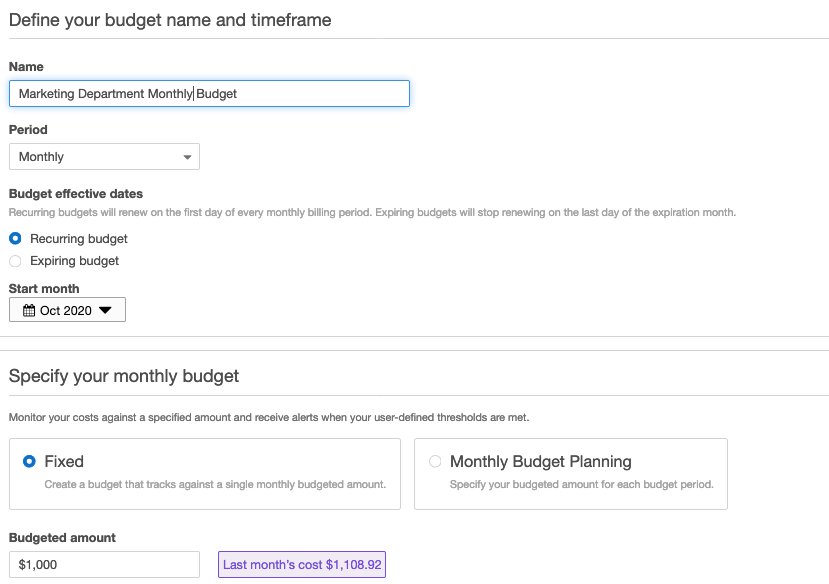Click the calendar icon in Start month
The height and width of the screenshot is (584, 829).
[x=28, y=311]
